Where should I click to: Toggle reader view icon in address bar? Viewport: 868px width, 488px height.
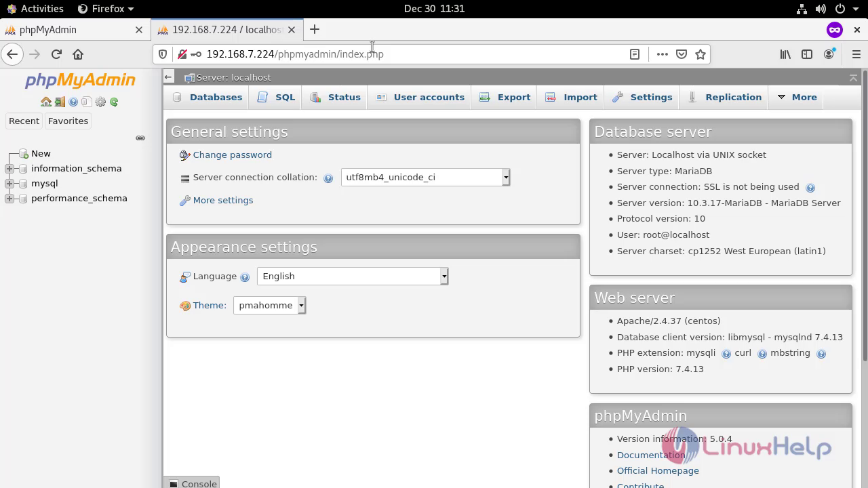635,54
